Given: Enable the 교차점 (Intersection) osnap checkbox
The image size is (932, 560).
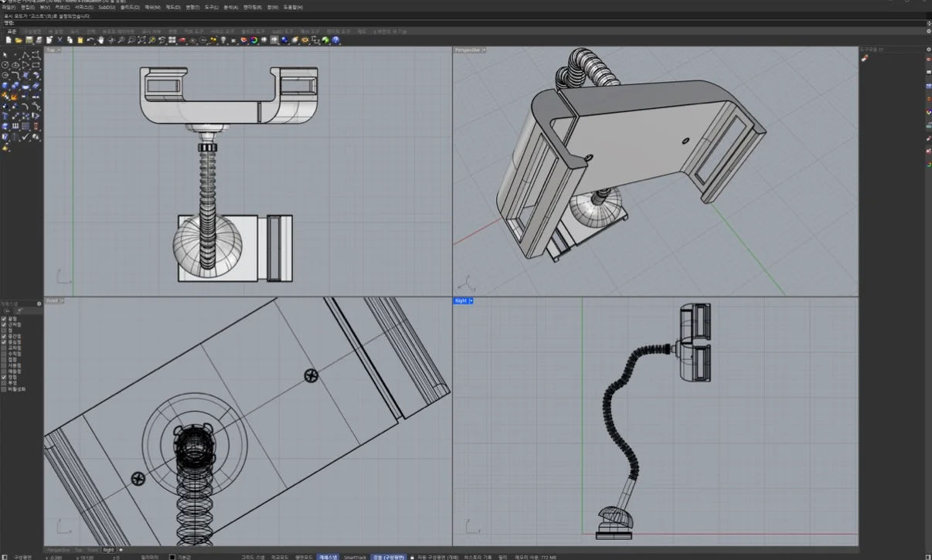Looking at the screenshot, I should click(x=4, y=348).
